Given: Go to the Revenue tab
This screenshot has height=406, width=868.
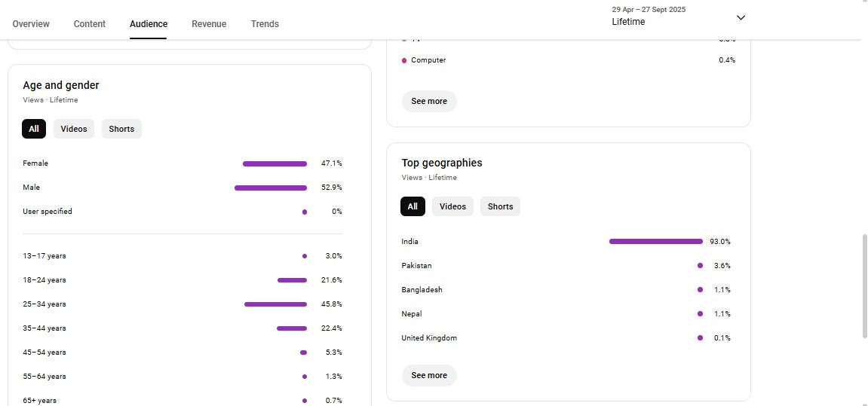Looking at the screenshot, I should (x=209, y=24).
